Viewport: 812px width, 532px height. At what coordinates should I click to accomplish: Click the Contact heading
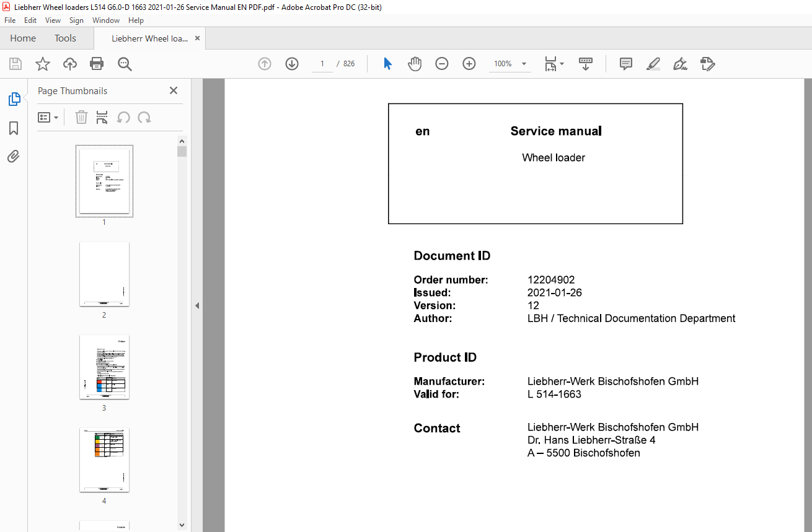pos(437,428)
